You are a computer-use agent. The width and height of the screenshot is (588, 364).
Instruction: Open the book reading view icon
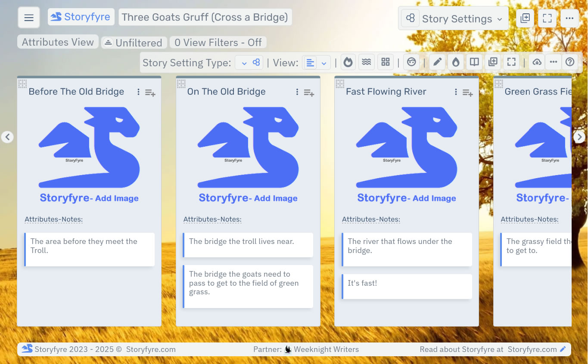click(x=474, y=62)
